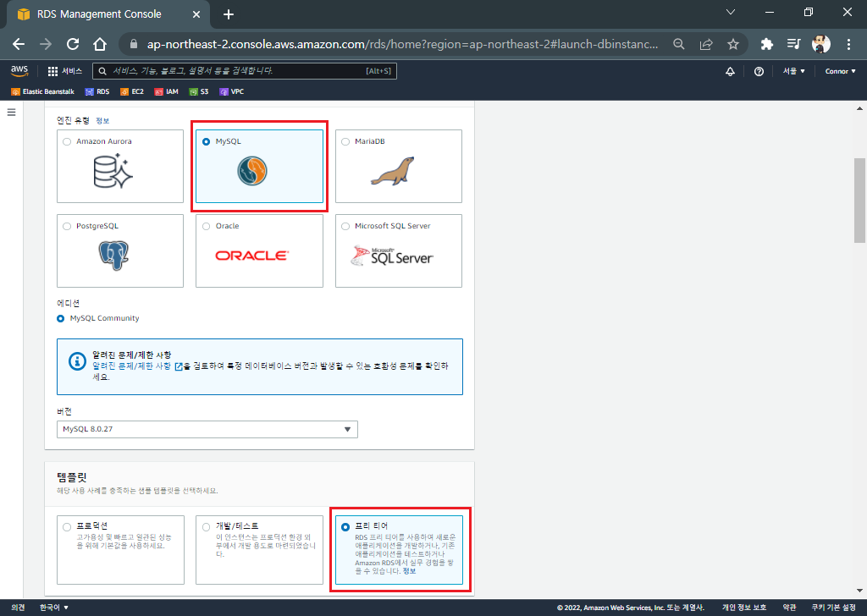Expand the hamburger side navigation menu
The height and width of the screenshot is (616, 867).
(x=11, y=113)
